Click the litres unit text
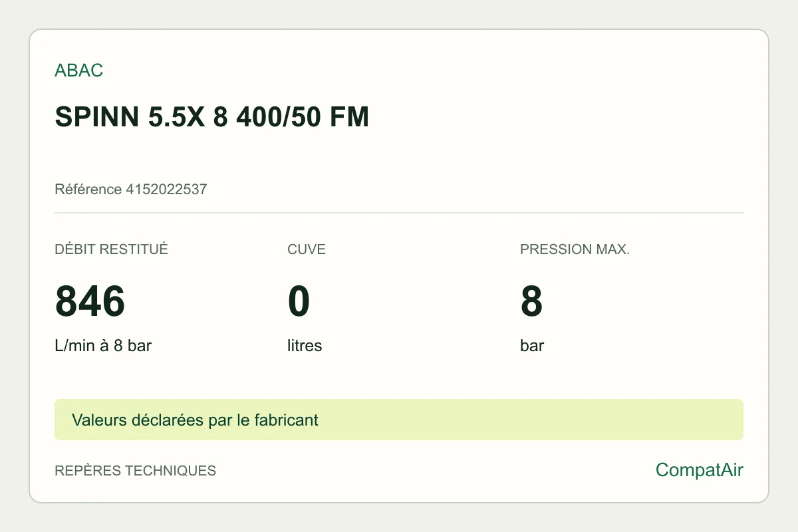 305,346
